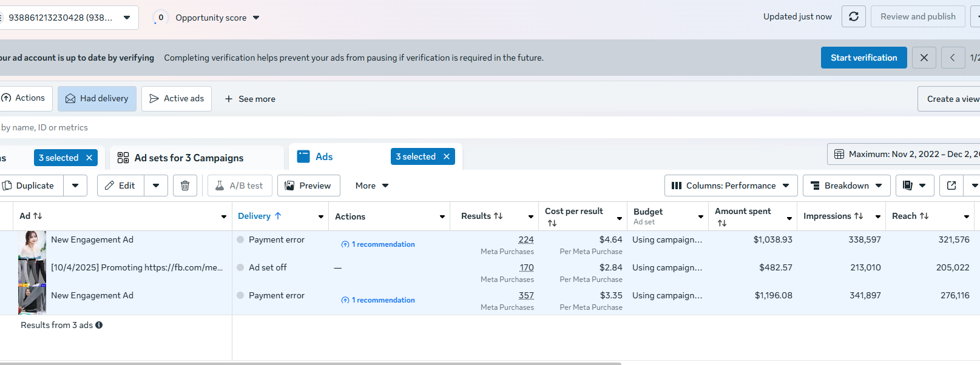Switch to the Ads tab
Screen dimensions: 980x365
point(324,157)
